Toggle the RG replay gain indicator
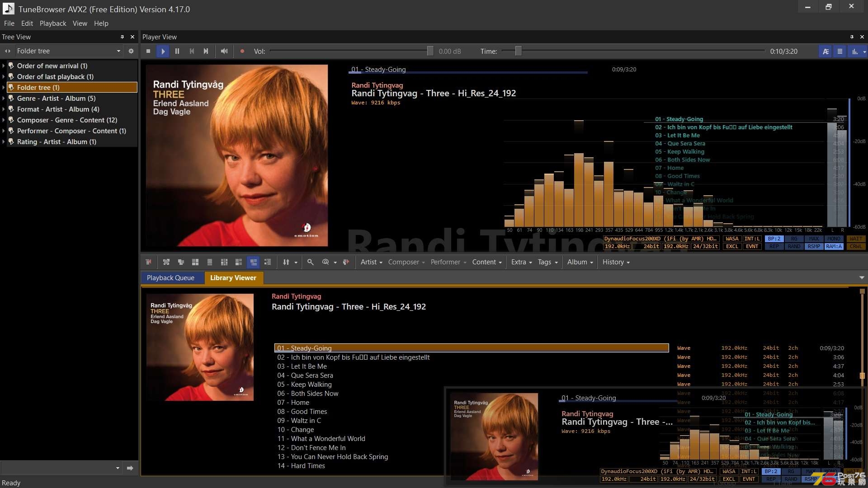Screen dimensions: 868x488 [x=794, y=239]
